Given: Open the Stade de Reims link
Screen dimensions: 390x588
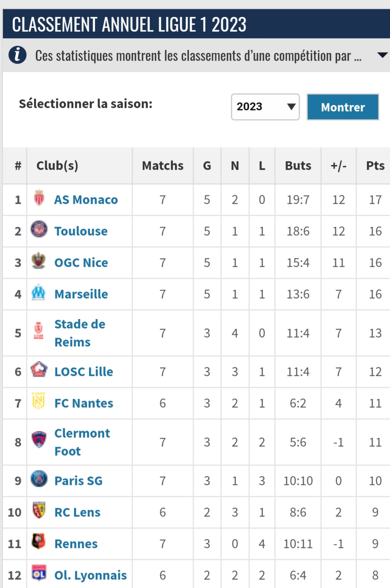Looking at the screenshot, I should [x=79, y=333].
